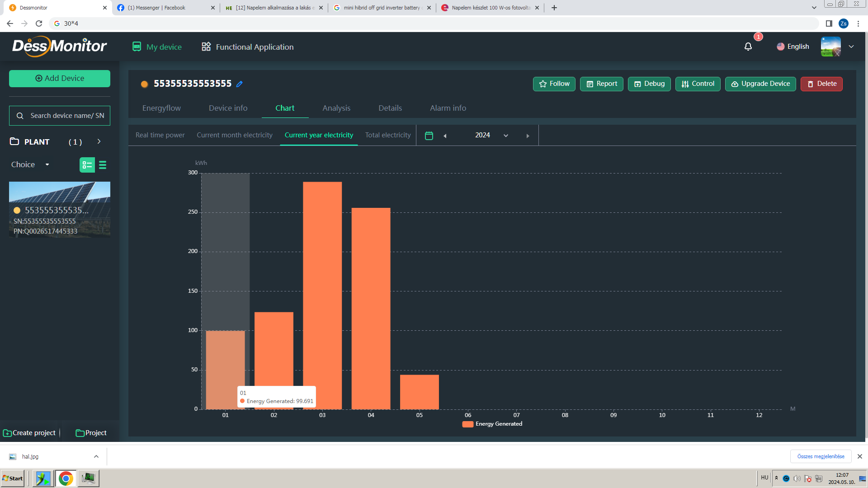Switch to the Analysis tab
The height and width of the screenshot is (488, 868).
[336, 108]
